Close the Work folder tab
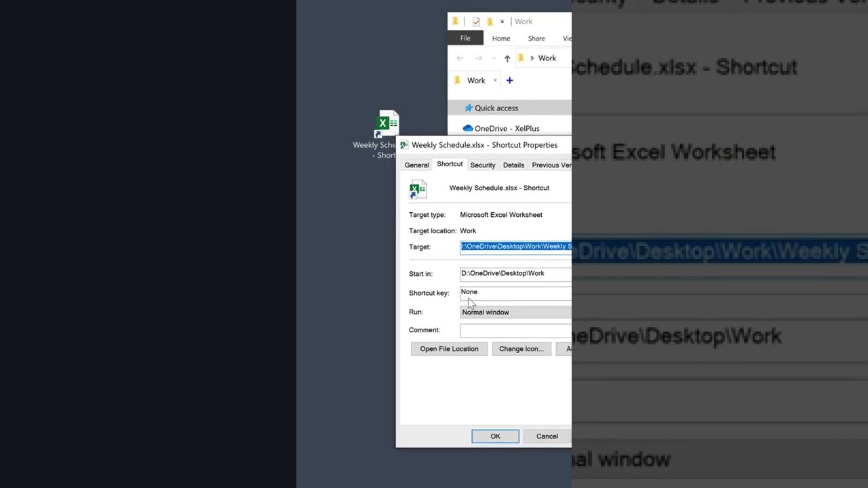Screen dimensions: 868x488 pos(495,81)
